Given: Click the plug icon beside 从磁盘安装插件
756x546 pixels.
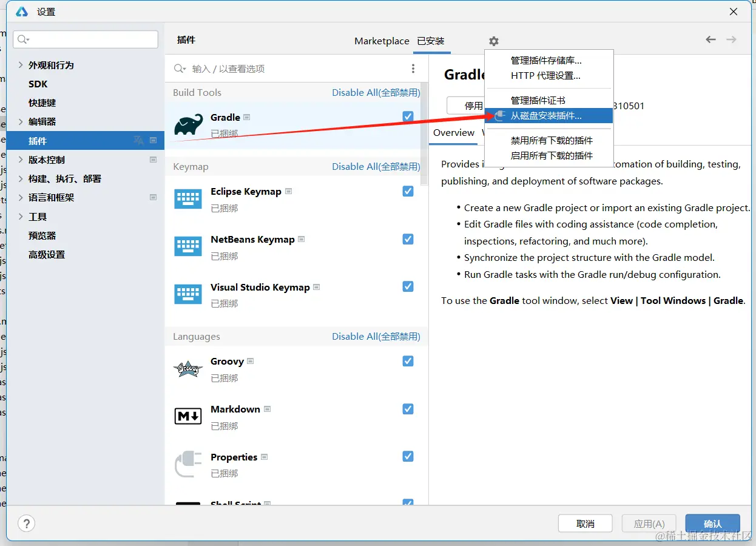Looking at the screenshot, I should click(x=499, y=116).
